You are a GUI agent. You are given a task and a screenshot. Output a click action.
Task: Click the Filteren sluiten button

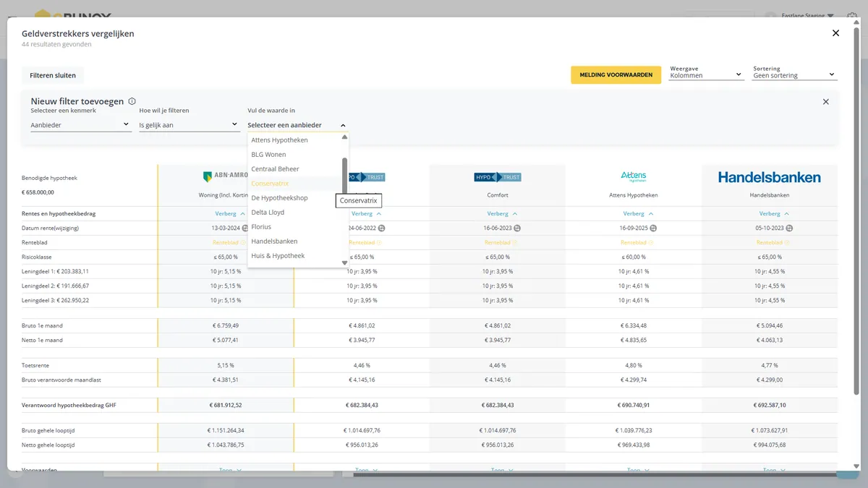click(53, 75)
